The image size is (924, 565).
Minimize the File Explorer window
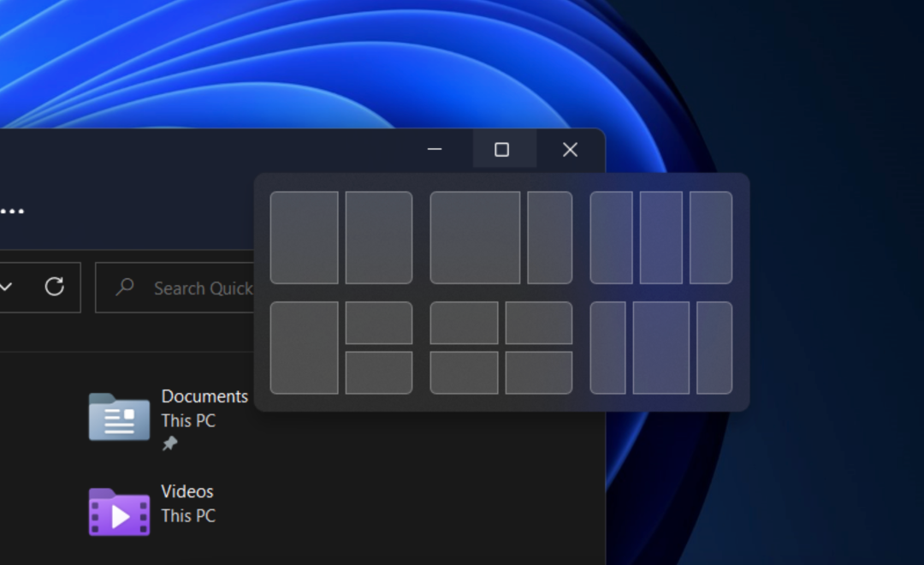(435, 149)
